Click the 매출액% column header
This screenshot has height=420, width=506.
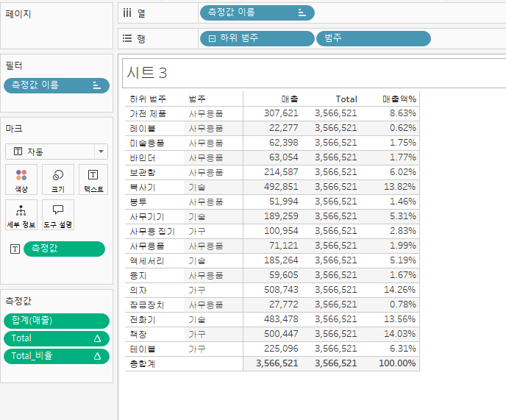(x=399, y=99)
